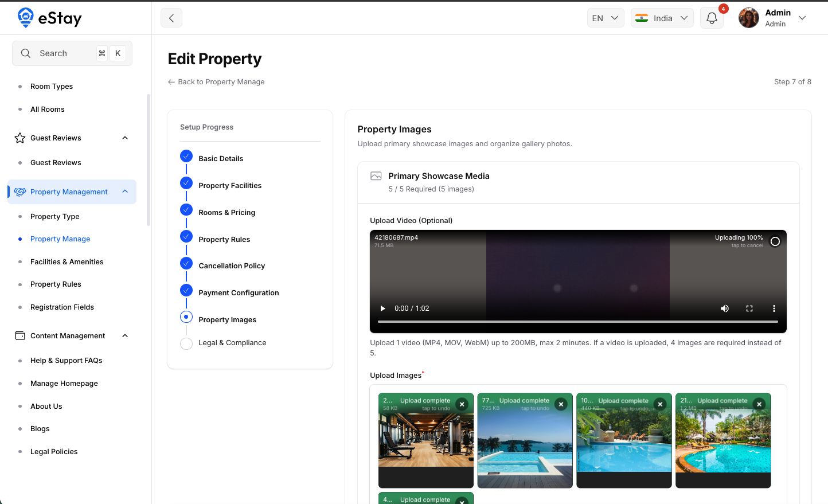Select Property Manage in sidebar
This screenshot has width=828, height=504.
click(x=60, y=239)
